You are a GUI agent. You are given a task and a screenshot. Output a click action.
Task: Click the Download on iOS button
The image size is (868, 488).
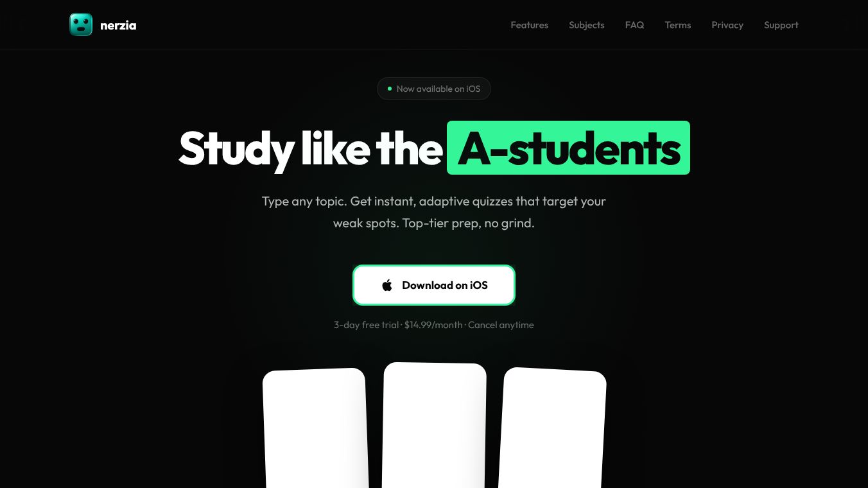point(434,285)
